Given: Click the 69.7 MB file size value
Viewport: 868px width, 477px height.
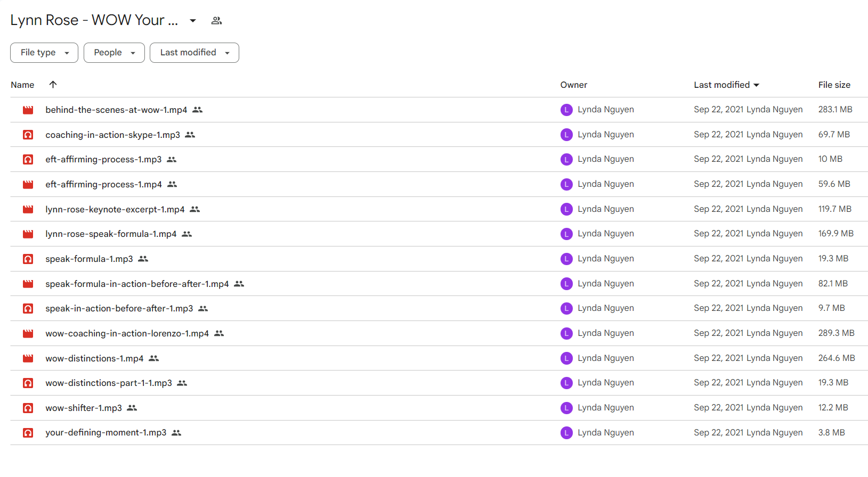Looking at the screenshot, I should (x=834, y=134).
